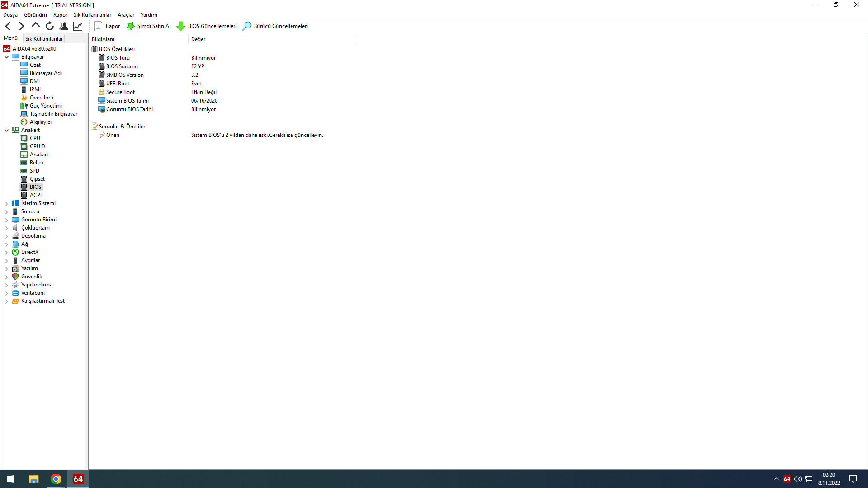The image size is (868, 488).
Task: Collapse the Bilgisayar tree node
Action: pyautogui.click(x=7, y=57)
